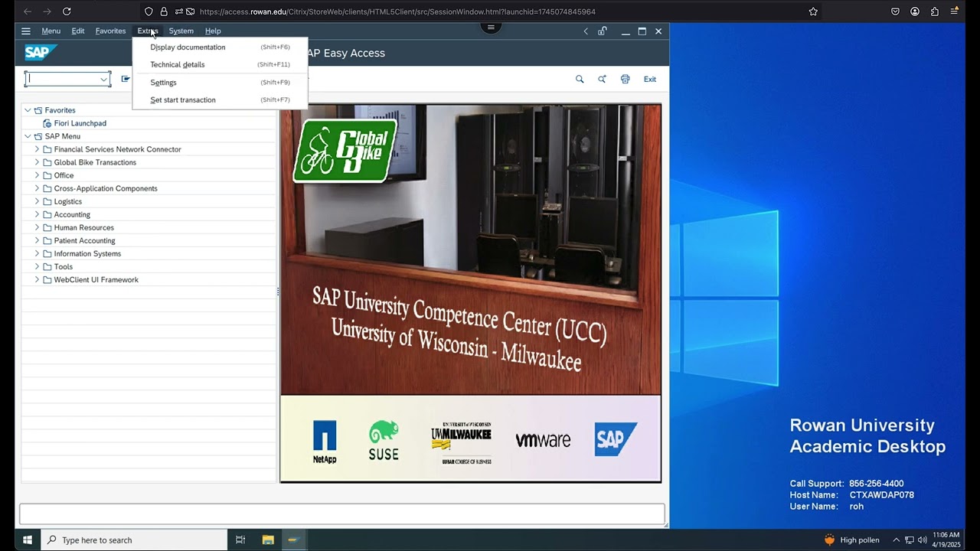This screenshot has width=980, height=551.
Task: Open the Windows Start button
Action: coord(28,540)
